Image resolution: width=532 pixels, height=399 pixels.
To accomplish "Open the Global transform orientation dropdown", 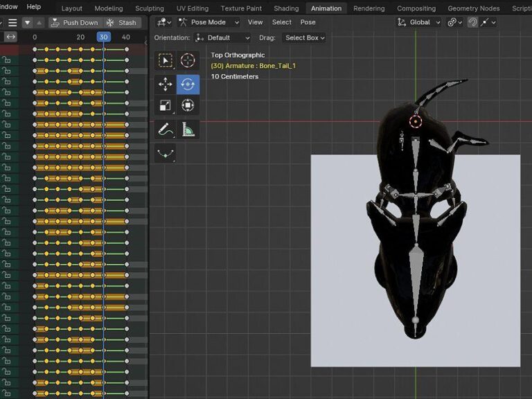I will pyautogui.click(x=419, y=22).
